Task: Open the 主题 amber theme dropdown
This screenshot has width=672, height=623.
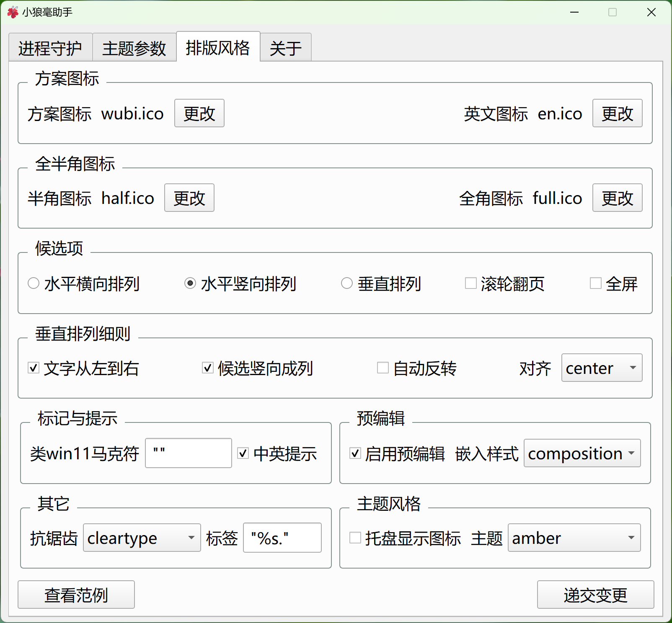Action: (574, 538)
